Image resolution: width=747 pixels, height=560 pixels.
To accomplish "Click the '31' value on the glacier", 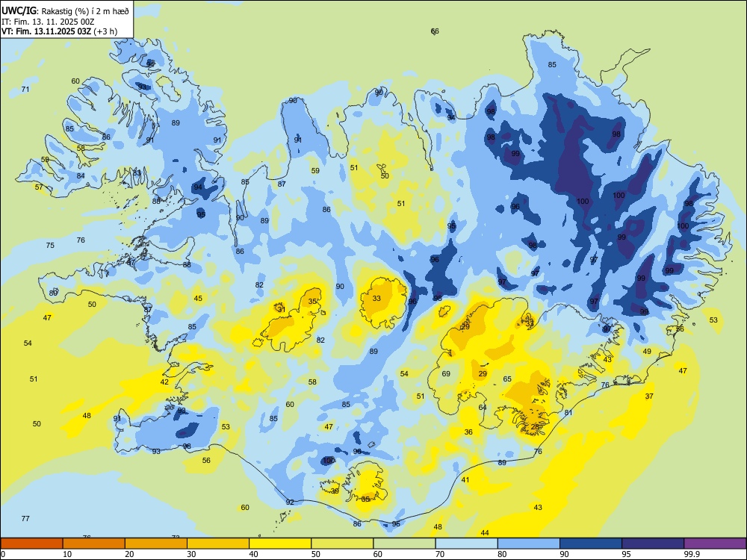I will click(282, 310).
